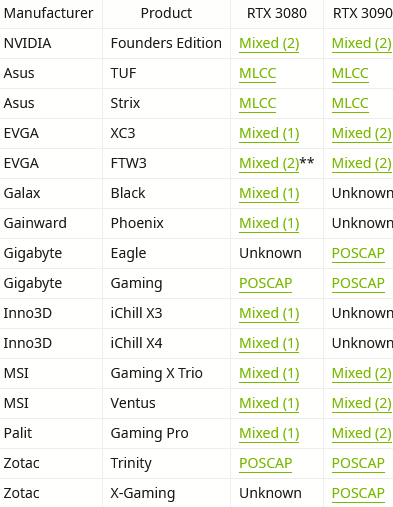Open Galax Black RTX 3080 Mixed (1) link
This screenshot has width=393, height=507.
point(269,193)
